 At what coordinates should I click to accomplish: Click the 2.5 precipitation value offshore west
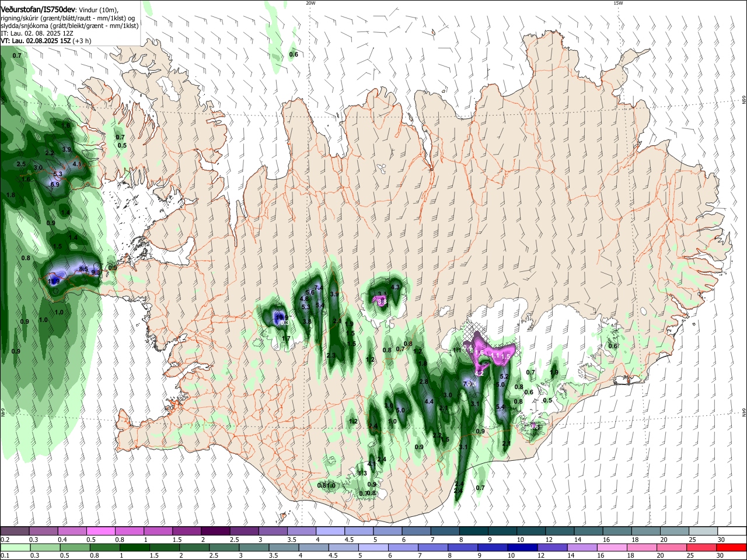22,164
